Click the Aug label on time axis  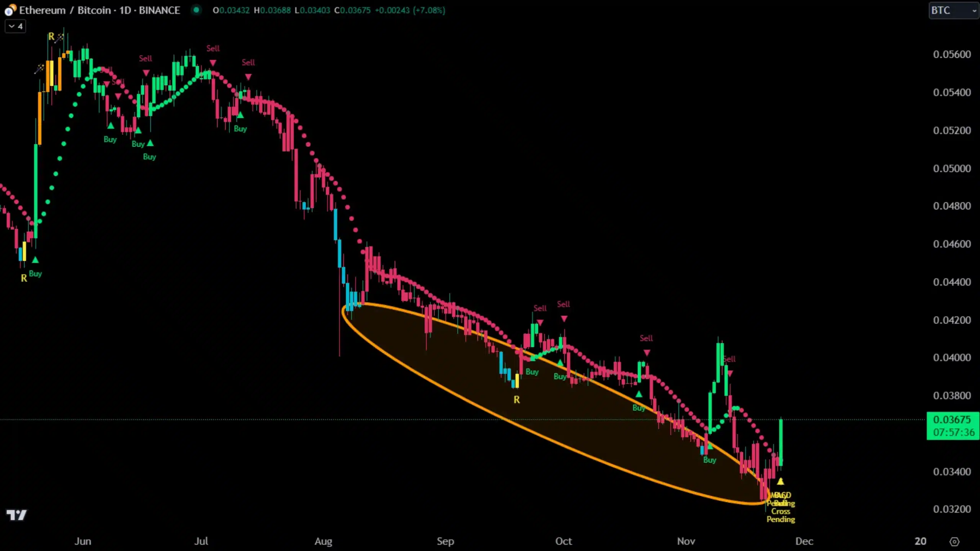coord(323,541)
